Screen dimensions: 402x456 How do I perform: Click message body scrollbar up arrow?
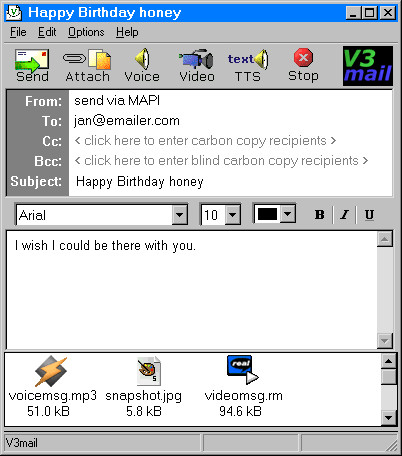(x=385, y=239)
